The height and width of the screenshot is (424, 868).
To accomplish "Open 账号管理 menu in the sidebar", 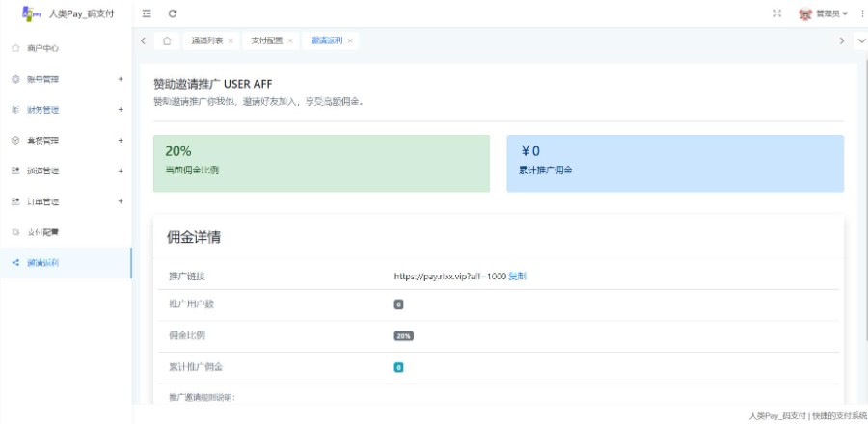I will point(66,80).
